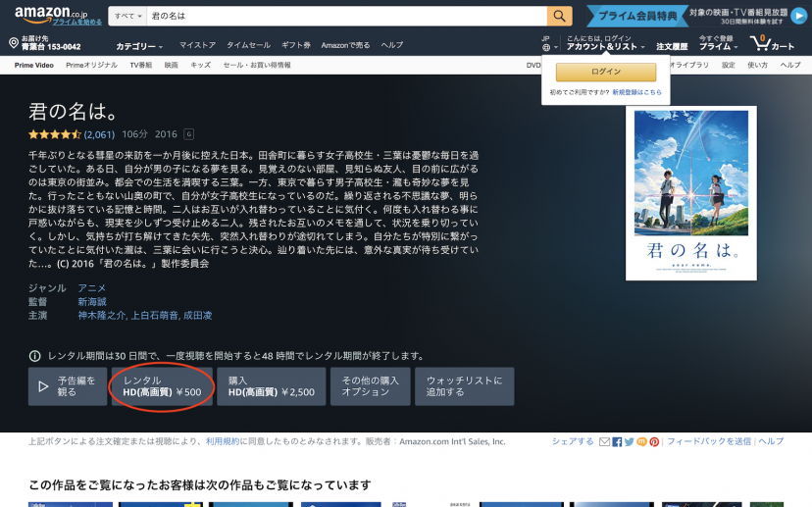Click フィードバックを送信 link
This screenshot has height=507, width=812.
coord(708,441)
